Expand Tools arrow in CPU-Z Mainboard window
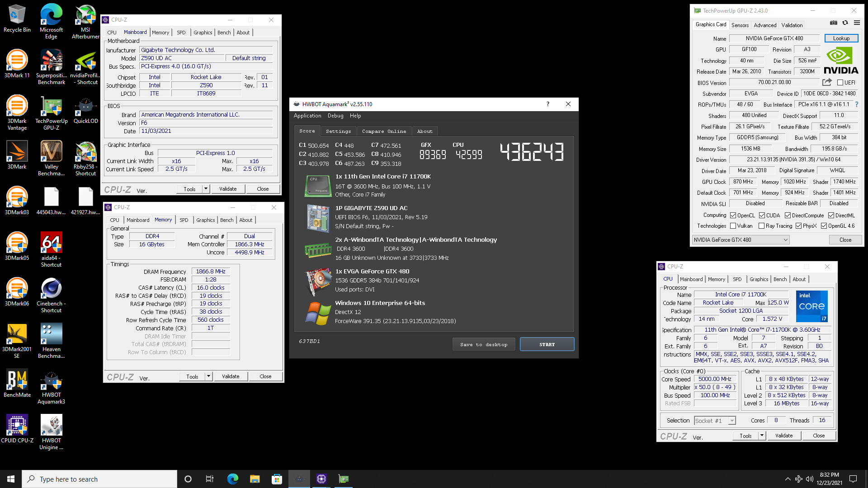This screenshot has width=868, height=488. click(x=206, y=189)
